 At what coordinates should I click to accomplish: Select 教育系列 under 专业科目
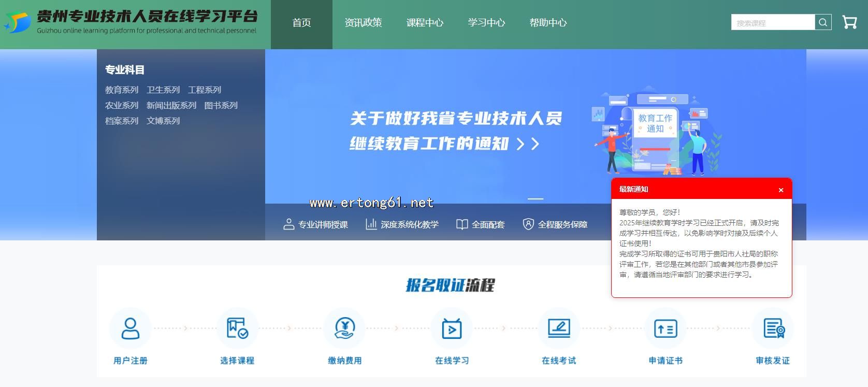tap(122, 90)
